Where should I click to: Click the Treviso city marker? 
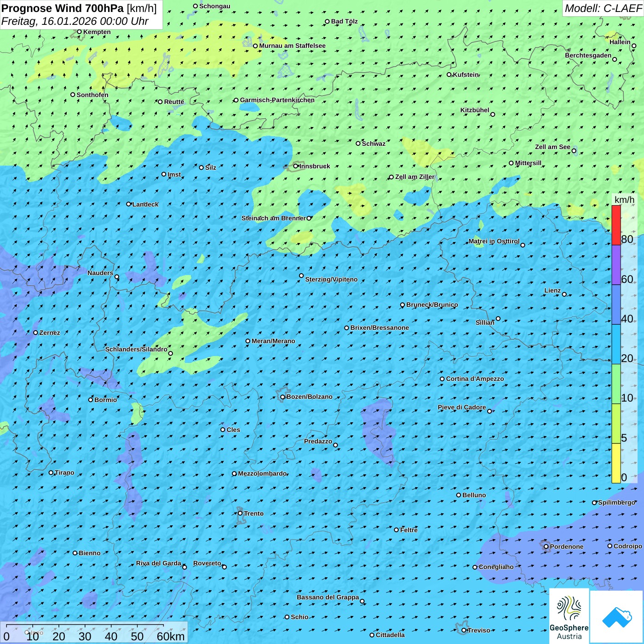click(x=464, y=630)
